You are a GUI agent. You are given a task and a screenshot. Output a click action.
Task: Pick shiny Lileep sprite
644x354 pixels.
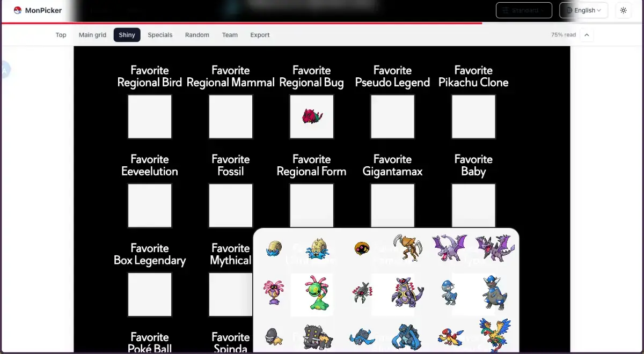pyautogui.click(x=274, y=293)
